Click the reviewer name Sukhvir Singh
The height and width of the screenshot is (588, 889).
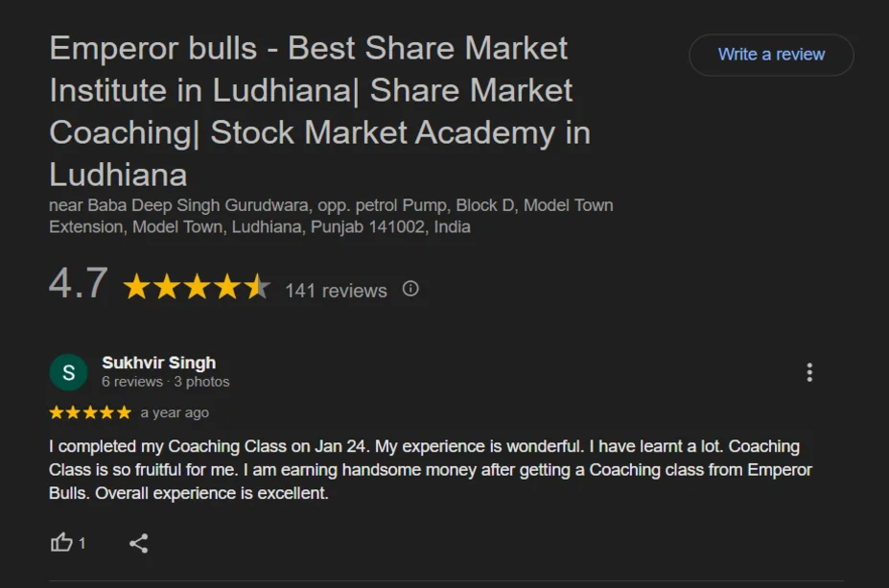[158, 363]
